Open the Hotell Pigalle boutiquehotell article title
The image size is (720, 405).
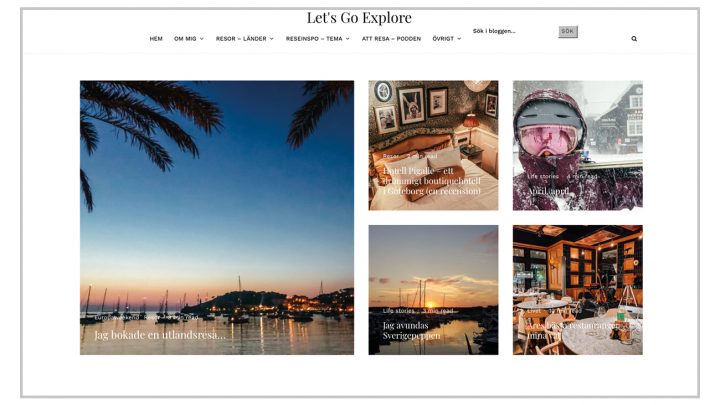point(432,180)
